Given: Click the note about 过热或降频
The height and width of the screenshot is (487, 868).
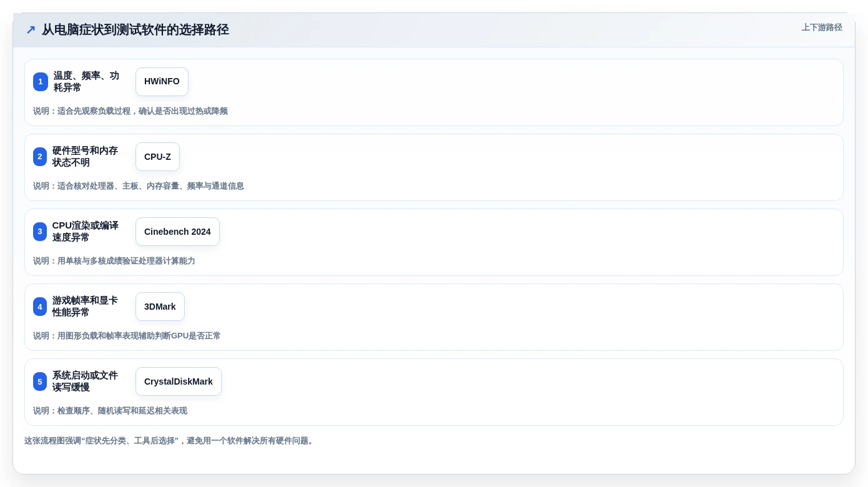Looking at the screenshot, I should [131, 111].
